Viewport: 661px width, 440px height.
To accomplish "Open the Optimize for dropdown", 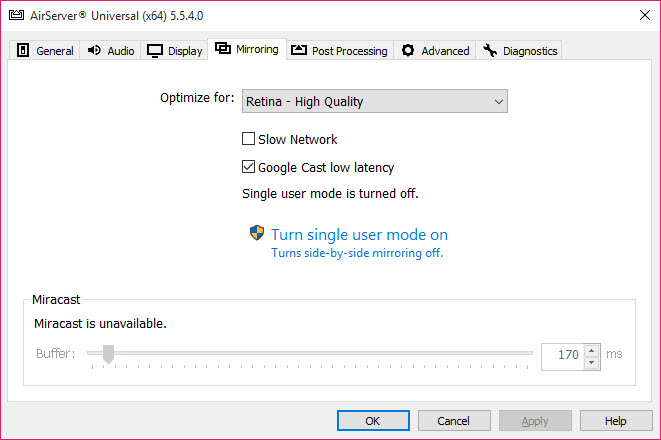I will coord(375,101).
